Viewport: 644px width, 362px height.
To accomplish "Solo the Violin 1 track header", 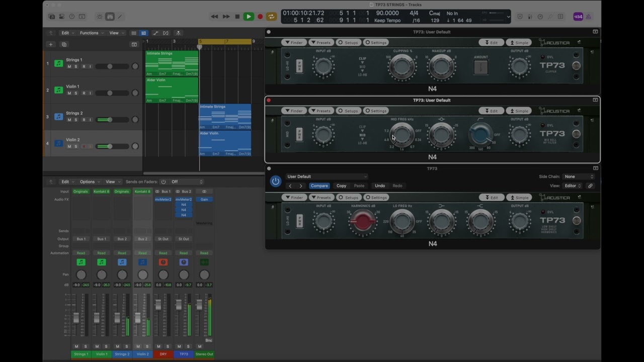I will 76,93.
